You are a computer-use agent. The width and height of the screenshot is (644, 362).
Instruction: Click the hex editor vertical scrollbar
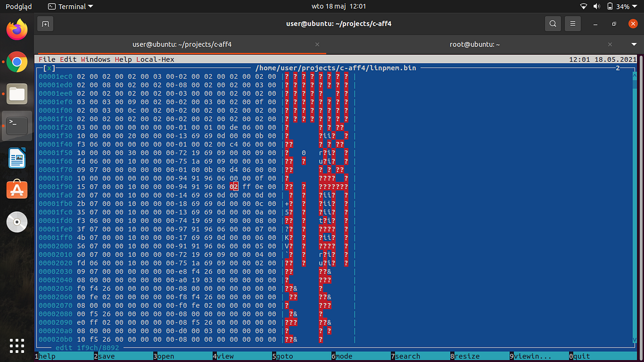(x=634, y=207)
